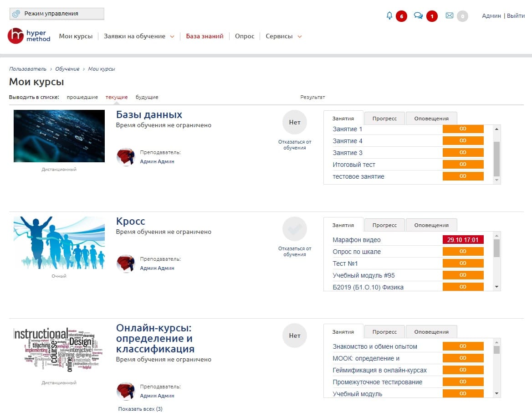Switch to Прогресс tab in Онлайн-курсы
The width and height of the screenshot is (532, 413).
click(x=384, y=332)
